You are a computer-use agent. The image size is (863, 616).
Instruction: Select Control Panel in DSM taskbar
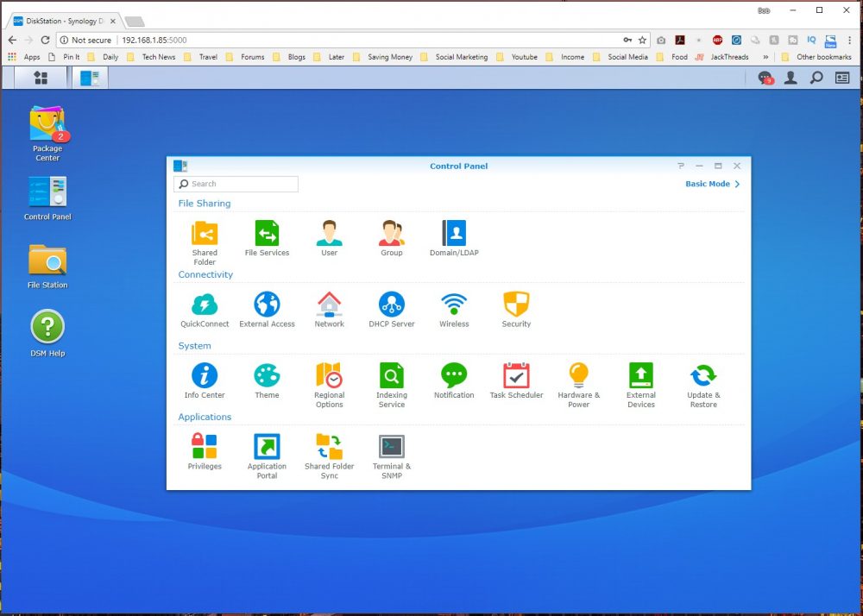(91, 78)
